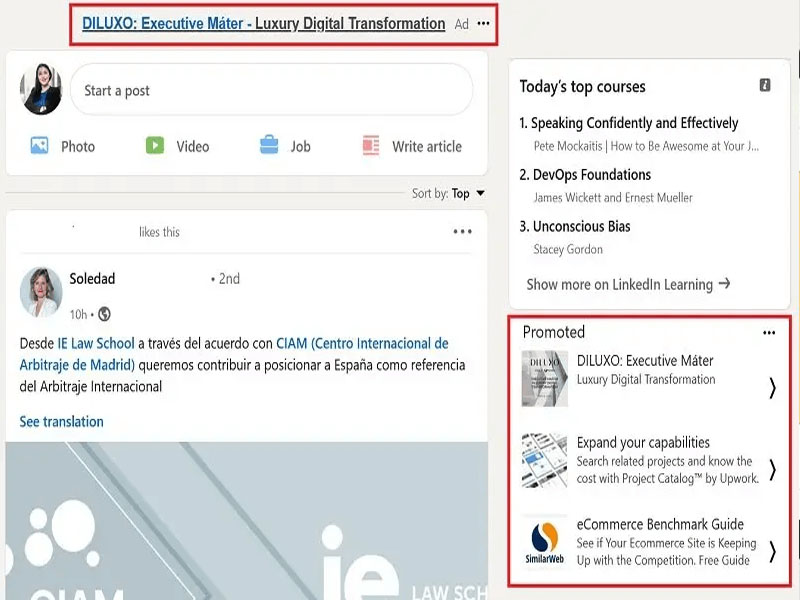800x600 pixels.
Task: Click the Job briefcase icon
Action: tap(269, 145)
